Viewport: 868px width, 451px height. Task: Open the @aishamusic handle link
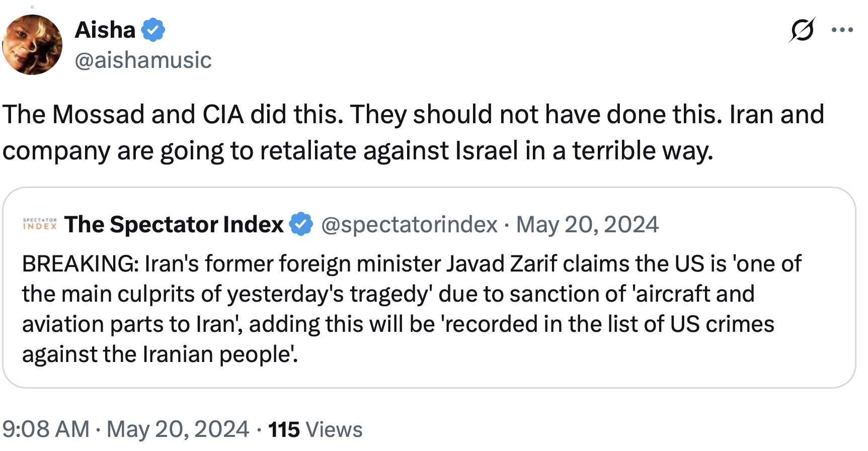(x=143, y=60)
